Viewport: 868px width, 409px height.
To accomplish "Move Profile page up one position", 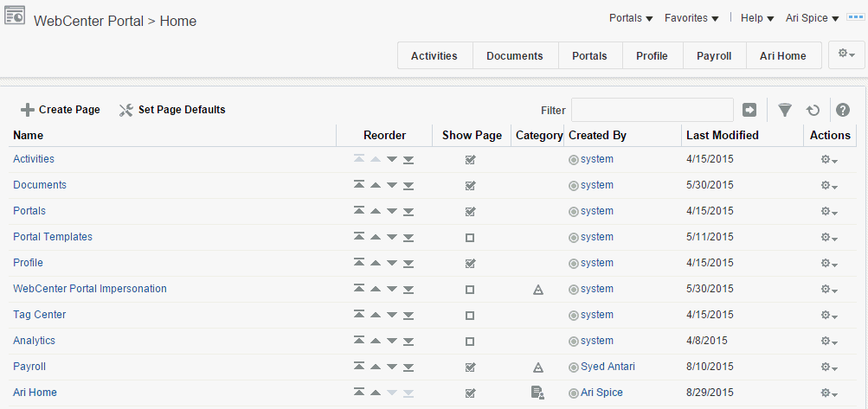I will click(376, 263).
